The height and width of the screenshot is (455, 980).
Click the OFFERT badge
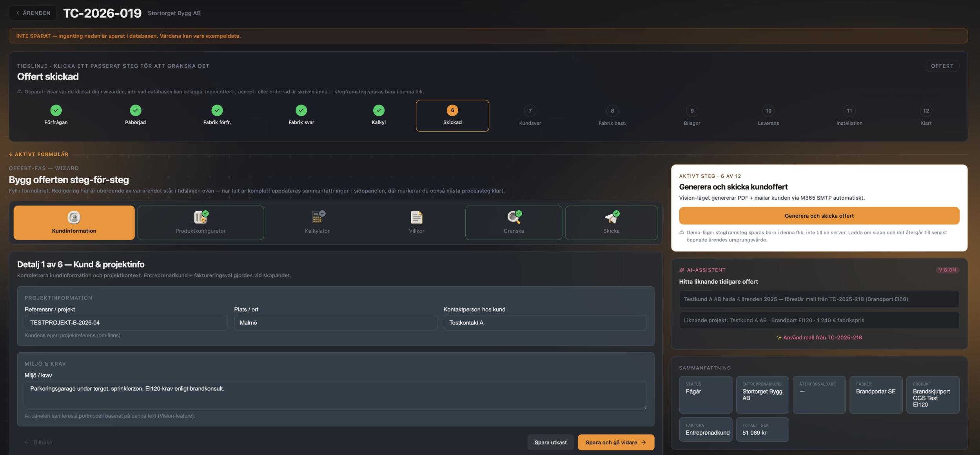click(x=942, y=66)
